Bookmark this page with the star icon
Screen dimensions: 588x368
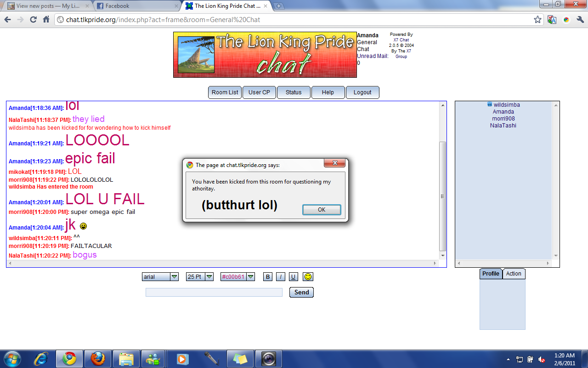click(537, 20)
